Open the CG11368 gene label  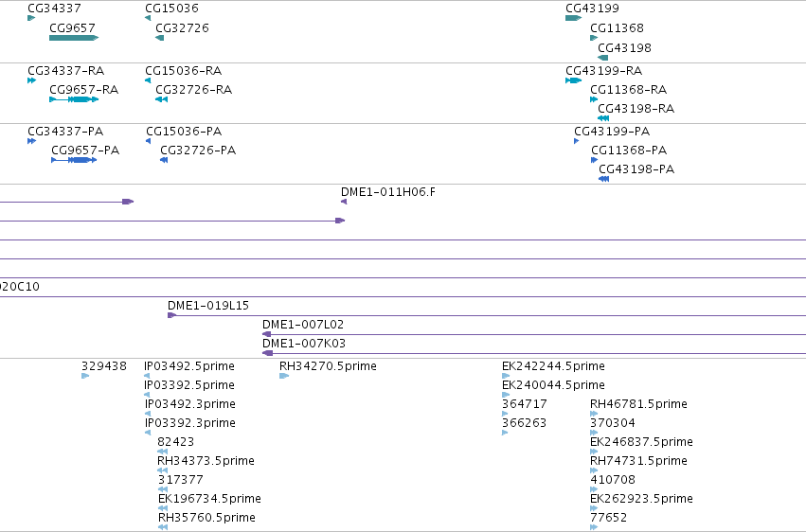click(617, 28)
